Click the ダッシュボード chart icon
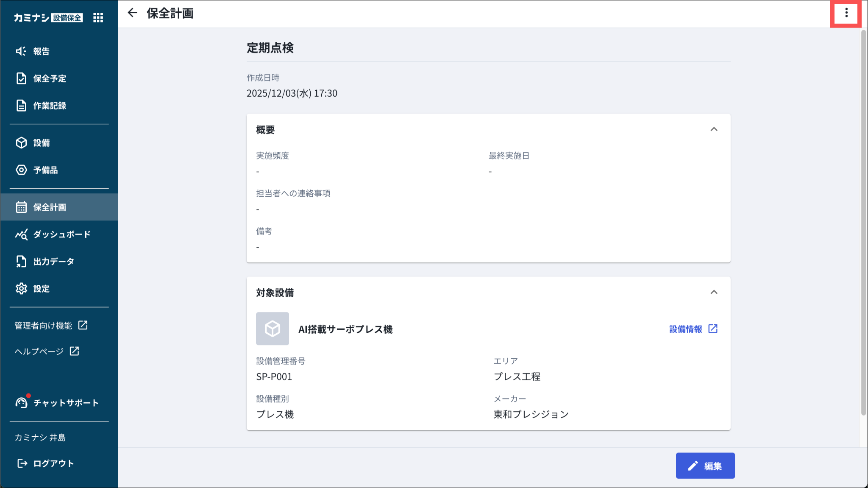The image size is (868, 488). click(21, 234)
